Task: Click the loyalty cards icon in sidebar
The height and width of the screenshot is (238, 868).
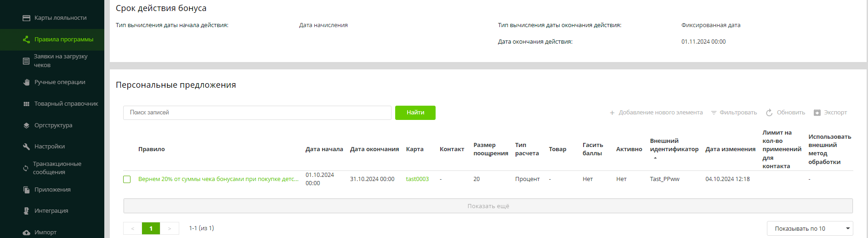Action: pos(26,18)
